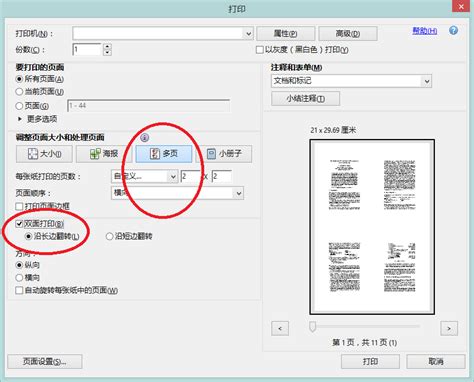Select 所有页面 all pages radio button
Screen dimensions: 474x382
click(x=19, y=79)
